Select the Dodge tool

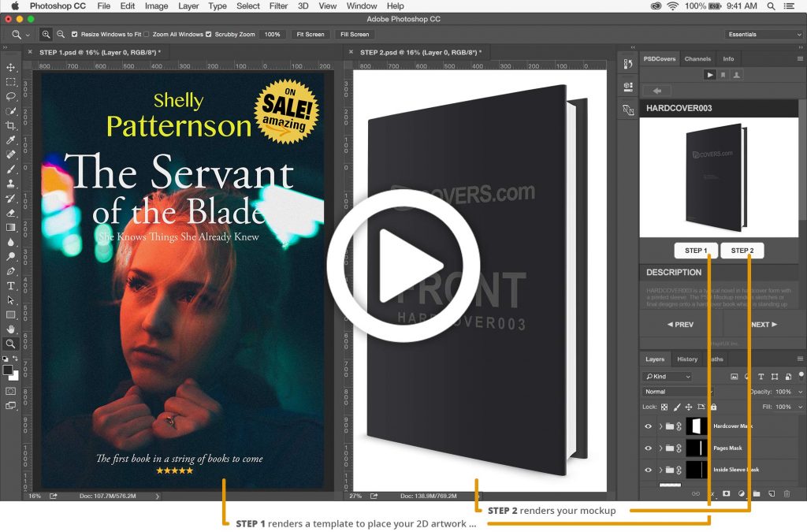[10, 256]
